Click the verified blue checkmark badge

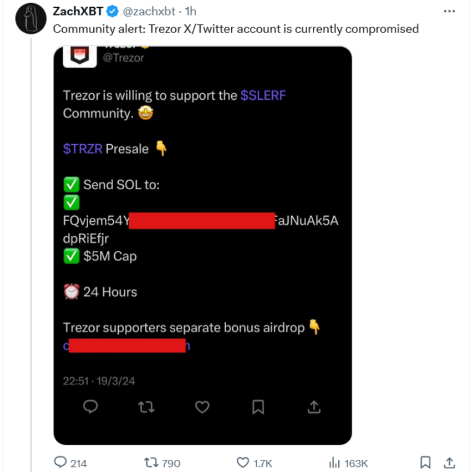(x=112, y=11)
